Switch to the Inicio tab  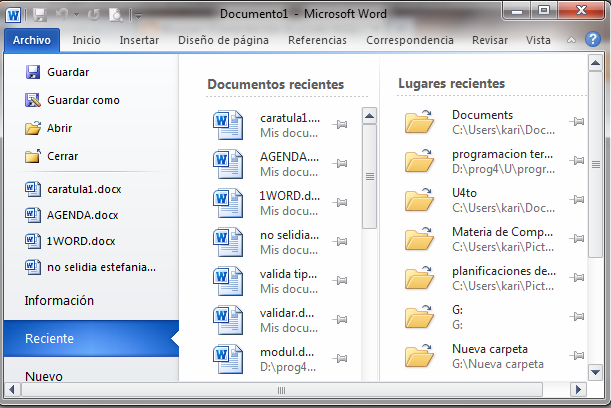[x=87, y=40]
